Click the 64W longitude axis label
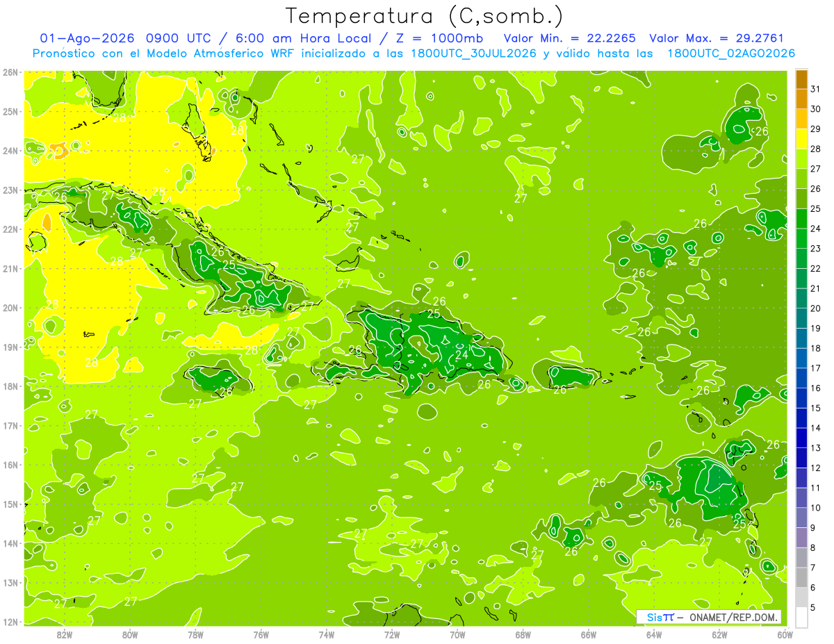 tap(654, 634)
